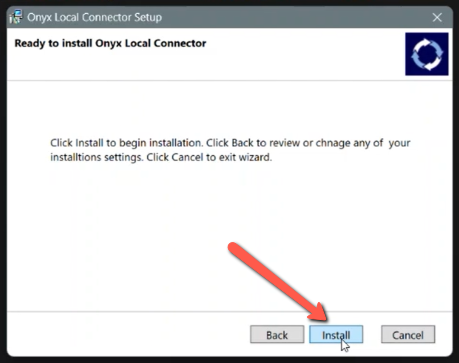Click the installer icon in the title bar
459x363 pixels.
point(16,17)
